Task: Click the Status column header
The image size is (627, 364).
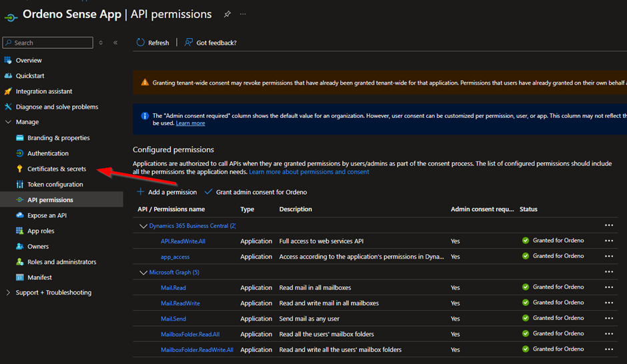Action: coord(528,209)
